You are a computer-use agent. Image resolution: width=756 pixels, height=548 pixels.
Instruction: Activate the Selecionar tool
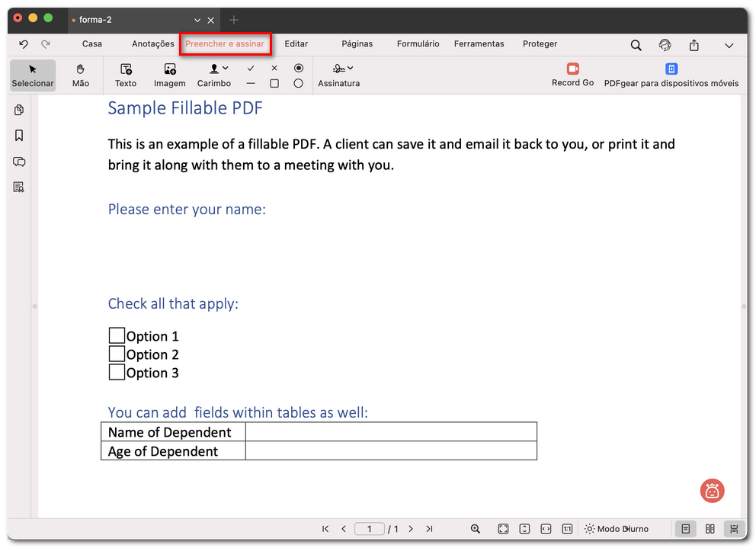(x=33, y=75)
